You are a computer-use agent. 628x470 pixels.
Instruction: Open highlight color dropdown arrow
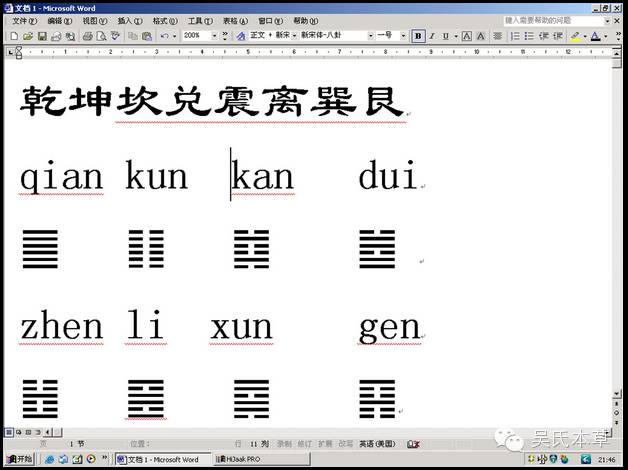pyautogui.click(x=585, y=36)
